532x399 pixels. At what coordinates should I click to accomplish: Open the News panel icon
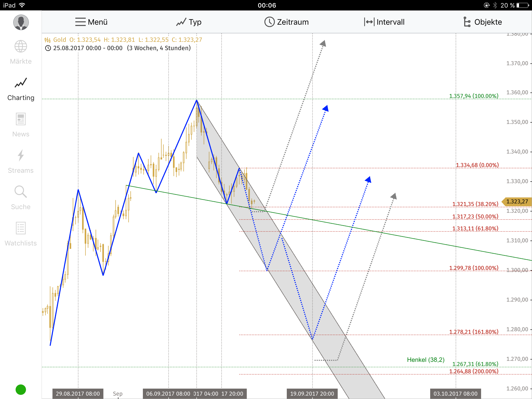[21, 119]
